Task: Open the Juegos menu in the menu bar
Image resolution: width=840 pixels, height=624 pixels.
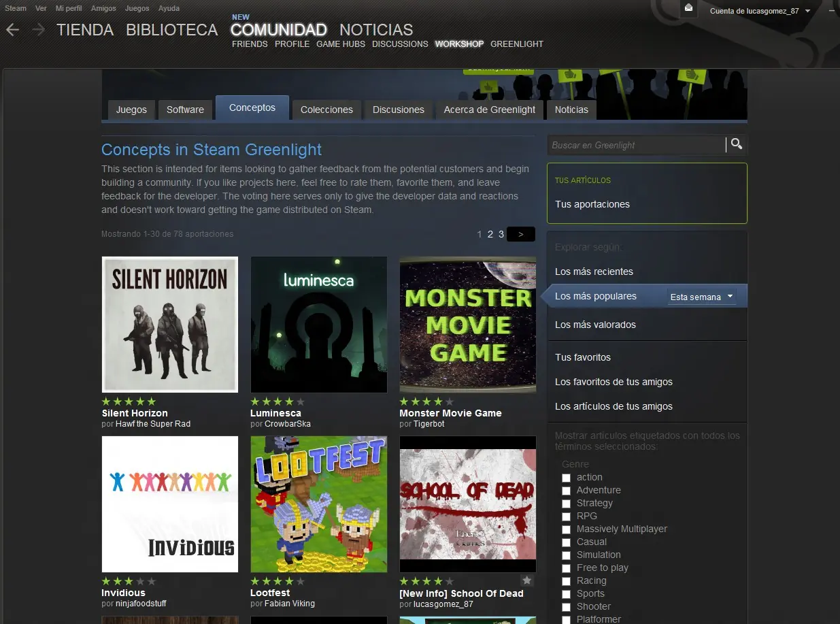Action: (137, 8)
